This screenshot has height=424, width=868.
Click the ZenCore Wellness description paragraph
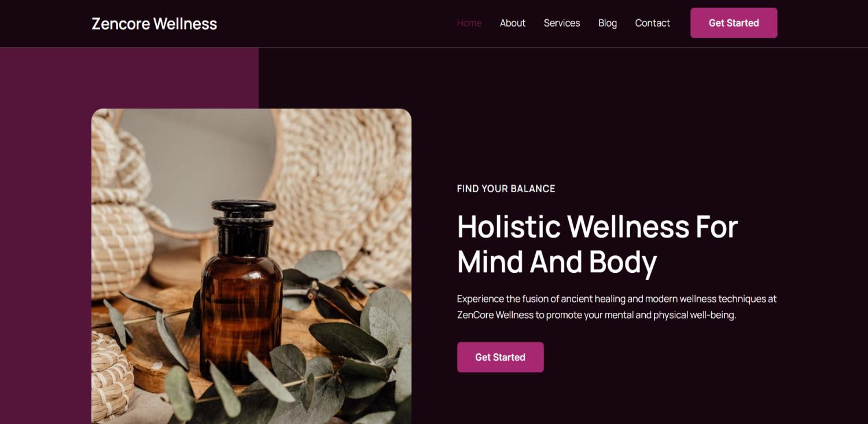616,307
